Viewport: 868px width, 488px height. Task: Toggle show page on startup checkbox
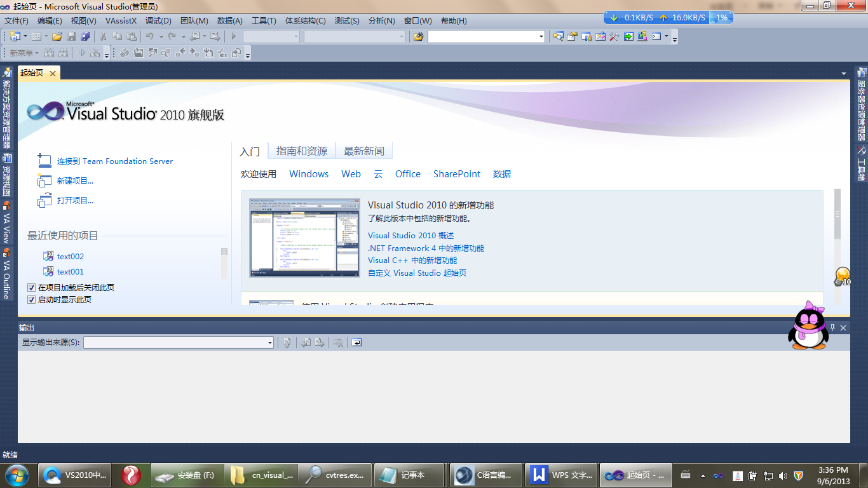tap(31, 300)
